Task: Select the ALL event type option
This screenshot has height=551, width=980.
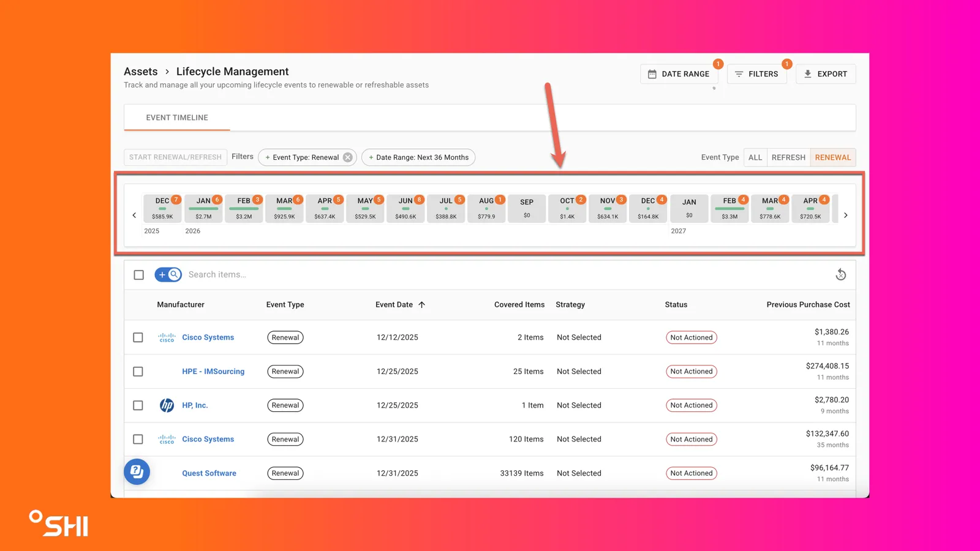Action: pyautogui.click(x=755, y=157)
